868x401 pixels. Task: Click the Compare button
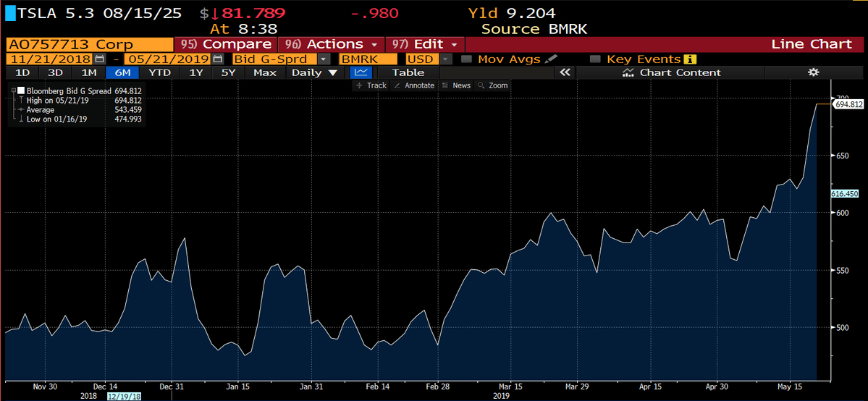(x=226, y=44)
